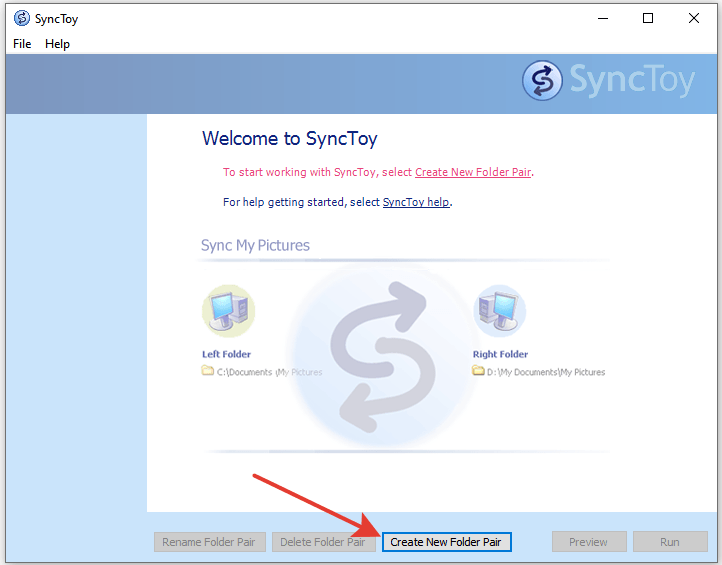The image size is (722, 565).
Task: Click the folder icon beside C:\Documents path
Action: coord(208,370)
